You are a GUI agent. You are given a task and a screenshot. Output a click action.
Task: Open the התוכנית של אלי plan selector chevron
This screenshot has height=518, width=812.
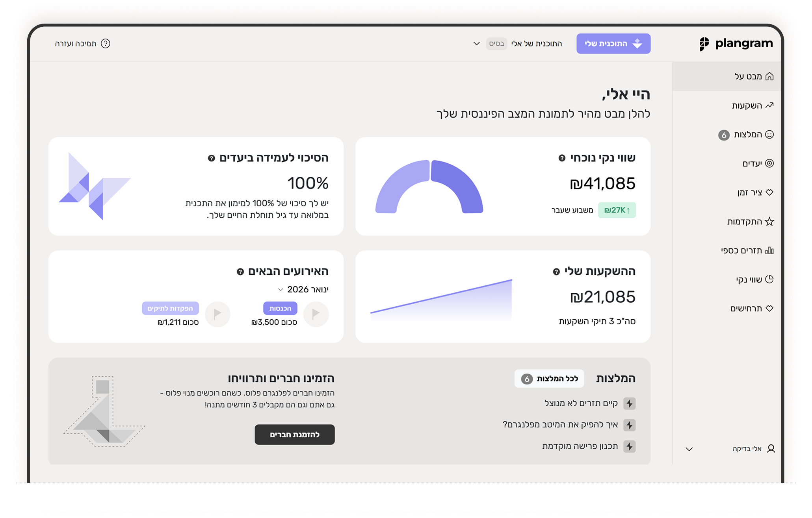[476, 44]
